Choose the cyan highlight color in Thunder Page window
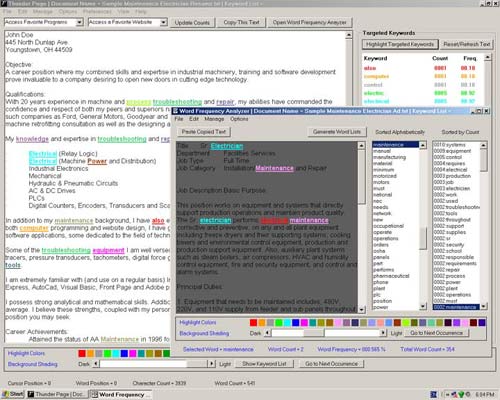This screenshot has width=500, height=400. [115, 353]
